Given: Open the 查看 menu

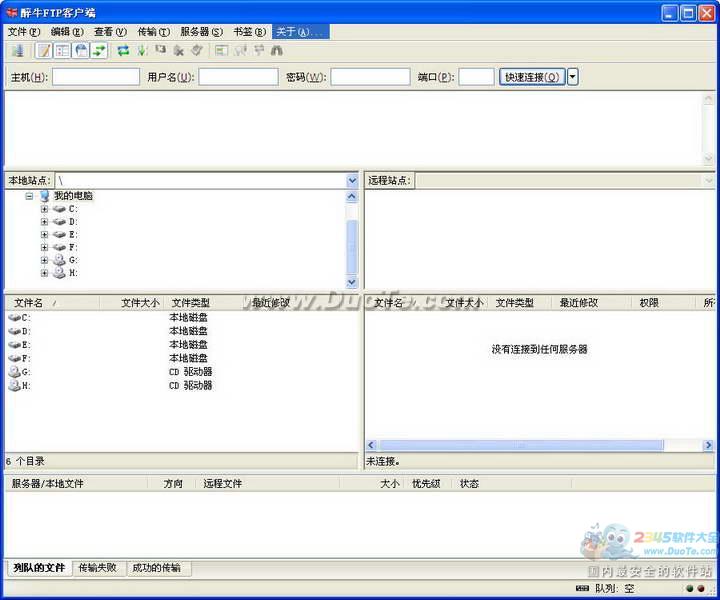Looking at the screenshot, I should tap(110, 32).
